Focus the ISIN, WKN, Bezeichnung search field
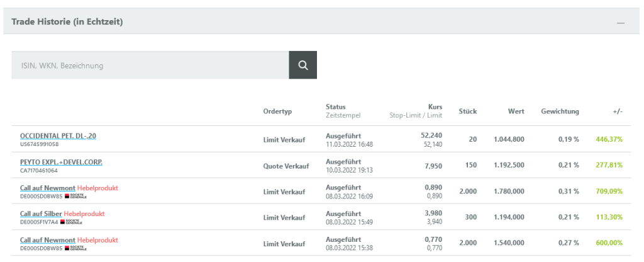Screen dimensions: 644x262 point(150,65)
